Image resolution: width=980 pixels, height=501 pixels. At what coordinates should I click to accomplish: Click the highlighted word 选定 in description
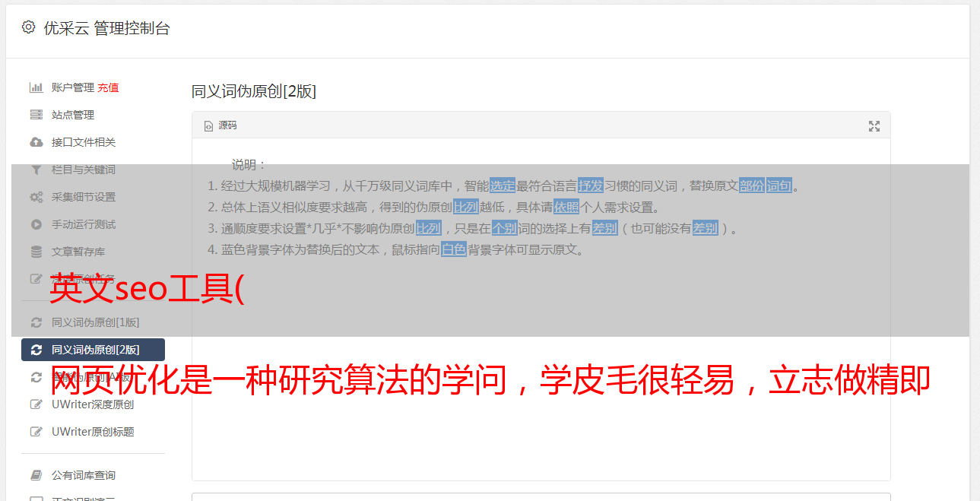[503, 185]
